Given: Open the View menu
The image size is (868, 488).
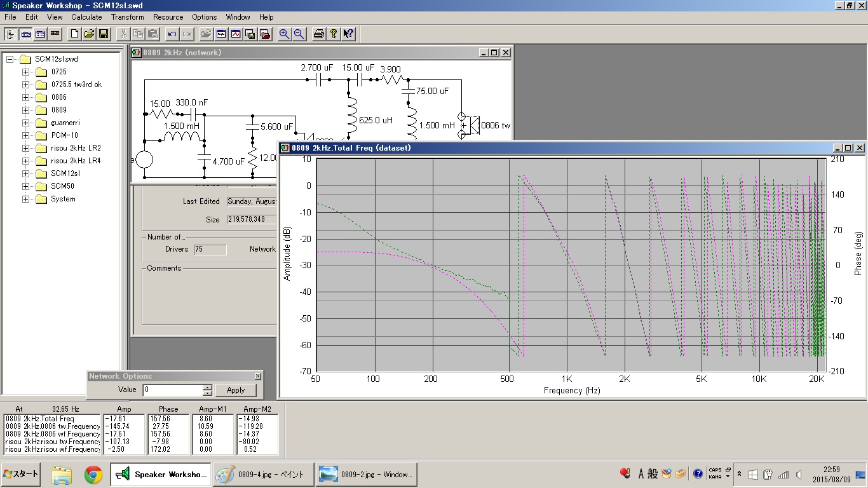Looking at the screenshot, I should 55,17.
